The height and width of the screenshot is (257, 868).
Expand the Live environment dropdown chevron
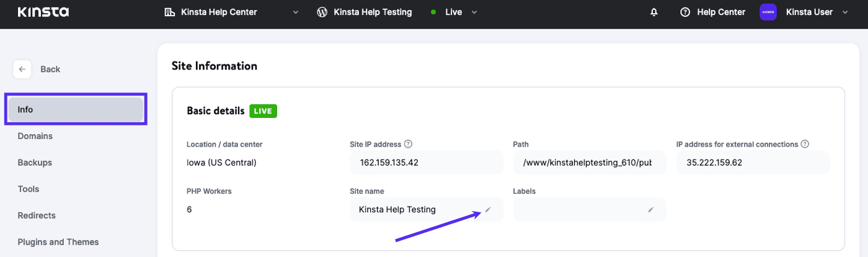(x=474, y=12)
